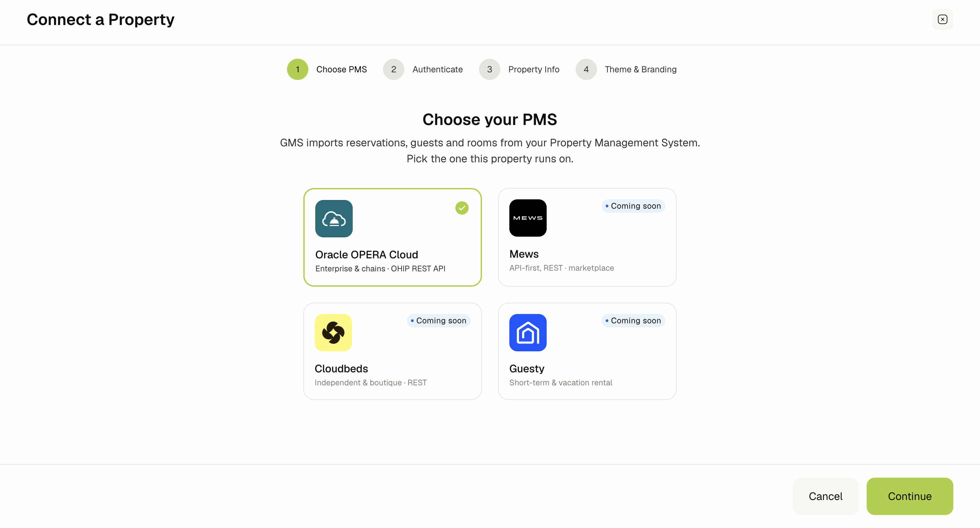Click the Cancel button

click(825, 496)
